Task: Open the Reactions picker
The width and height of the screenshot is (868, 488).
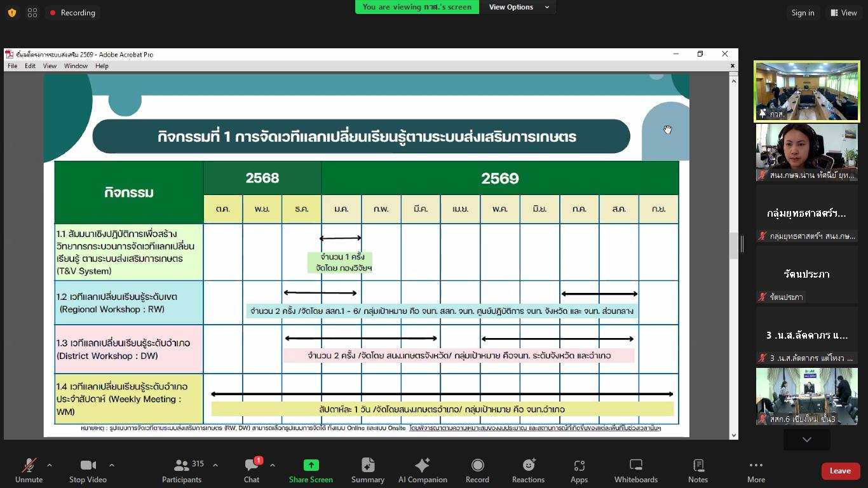Action: click(x=528, y=470)
